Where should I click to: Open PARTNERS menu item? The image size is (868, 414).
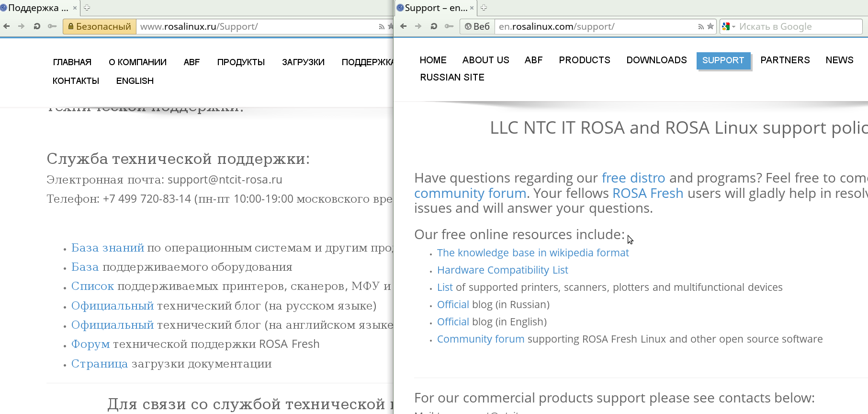785,60
